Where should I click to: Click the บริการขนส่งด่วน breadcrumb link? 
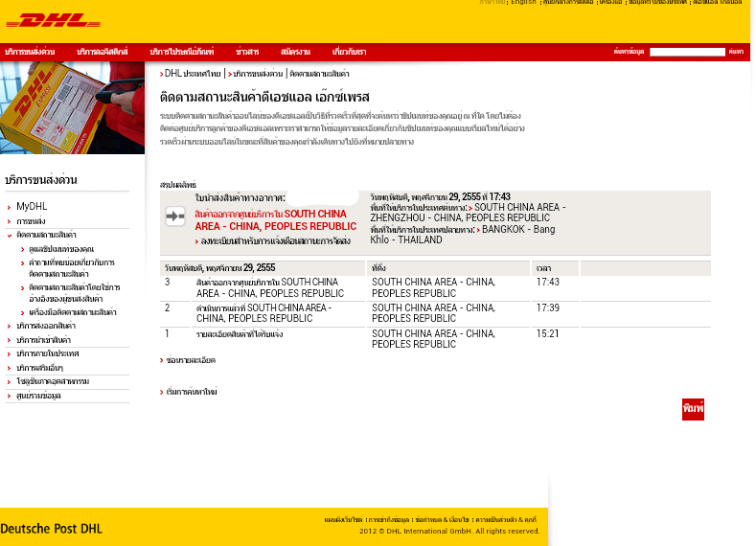(x=258, y=74)
